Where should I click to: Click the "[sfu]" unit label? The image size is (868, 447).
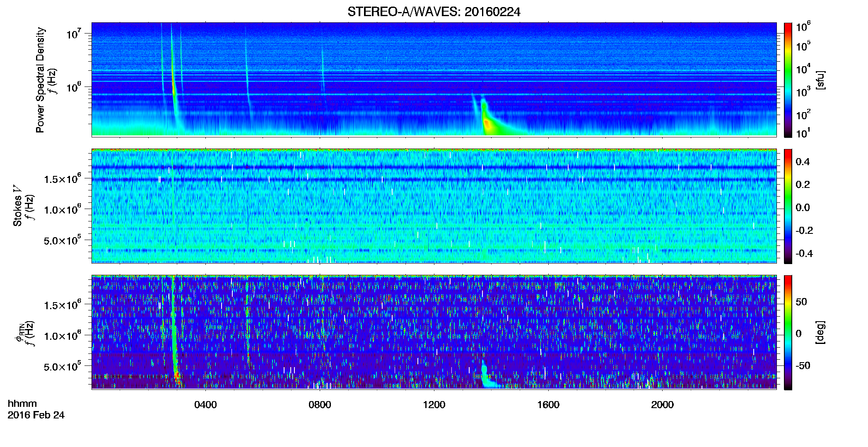tap(820, 80)
